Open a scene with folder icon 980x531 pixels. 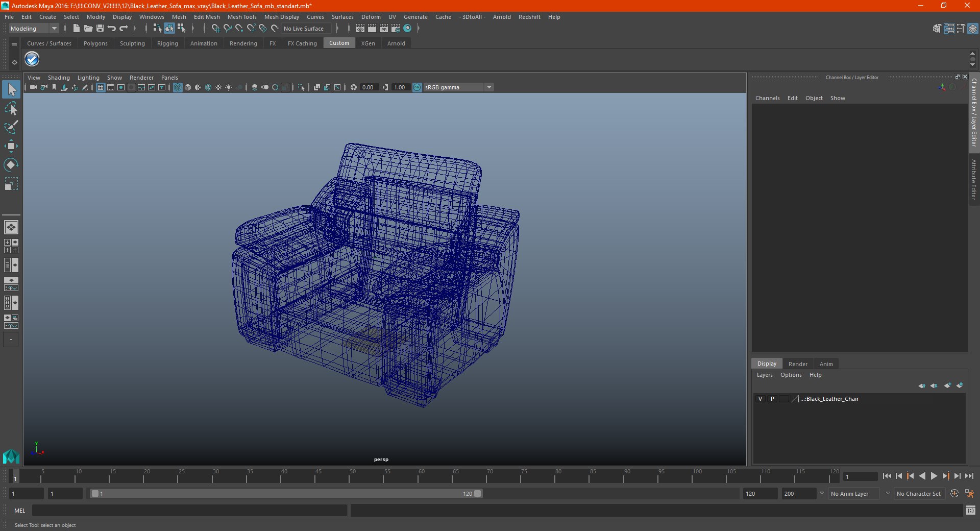click(88, 29)
